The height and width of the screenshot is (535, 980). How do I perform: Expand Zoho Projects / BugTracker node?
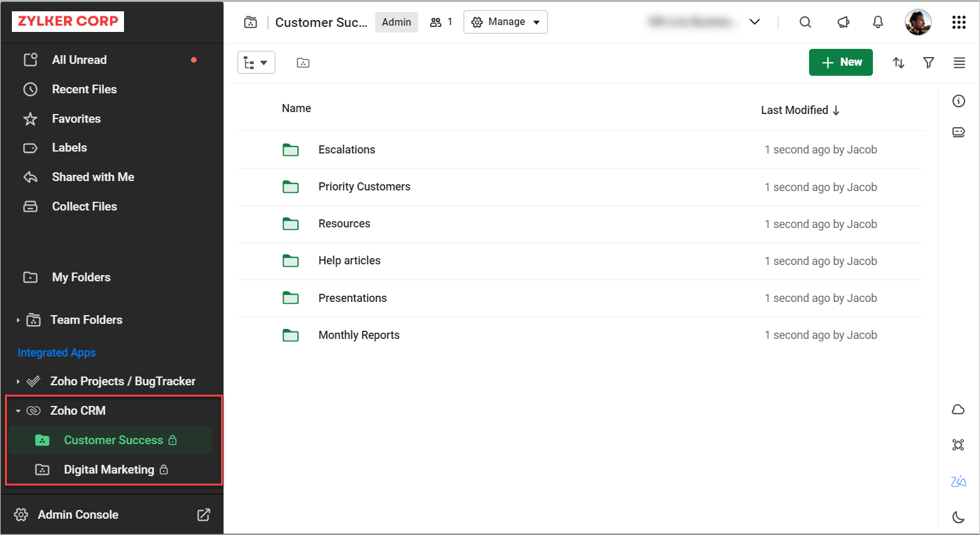[18, 382]
